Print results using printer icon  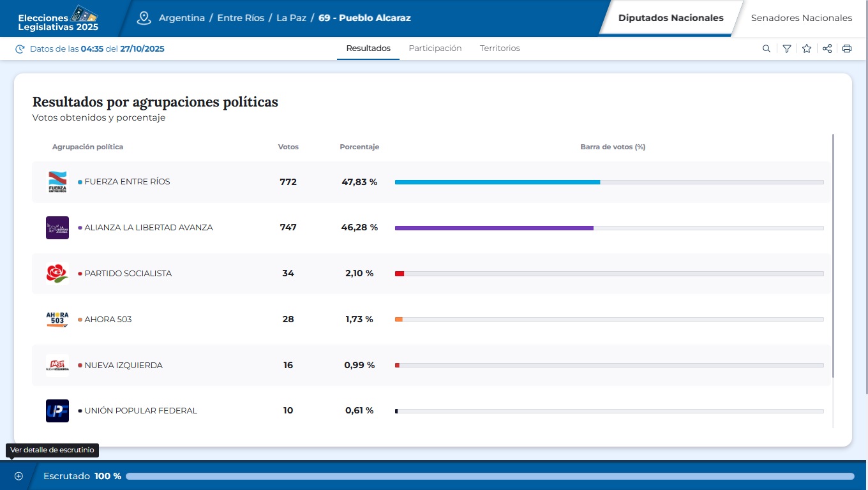click(x=847, y=48)
